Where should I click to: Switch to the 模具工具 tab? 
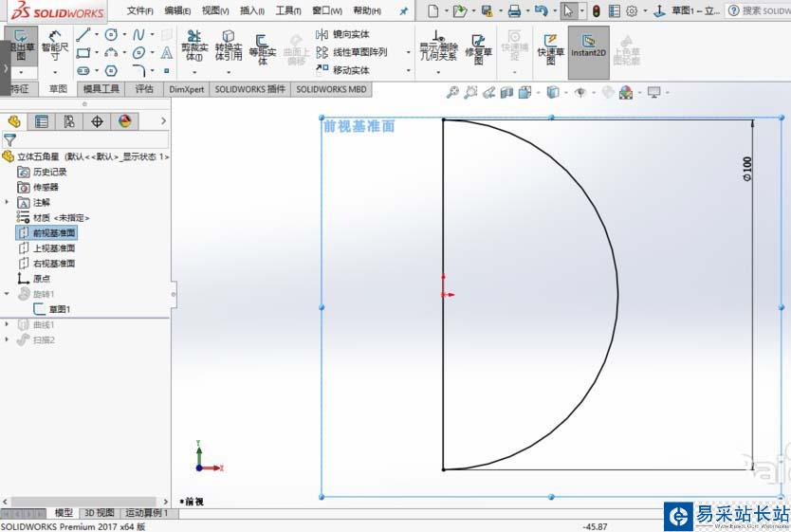101,89
